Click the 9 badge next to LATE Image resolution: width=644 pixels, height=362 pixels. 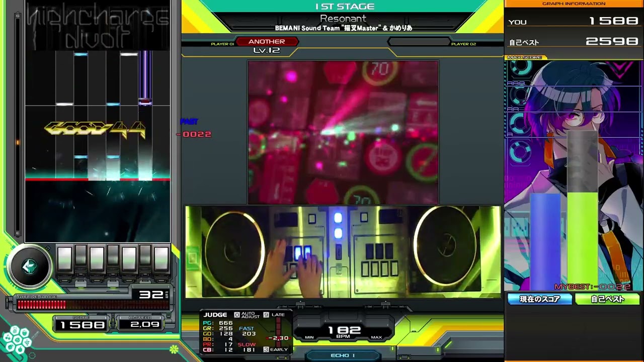[x=266, y=315]
